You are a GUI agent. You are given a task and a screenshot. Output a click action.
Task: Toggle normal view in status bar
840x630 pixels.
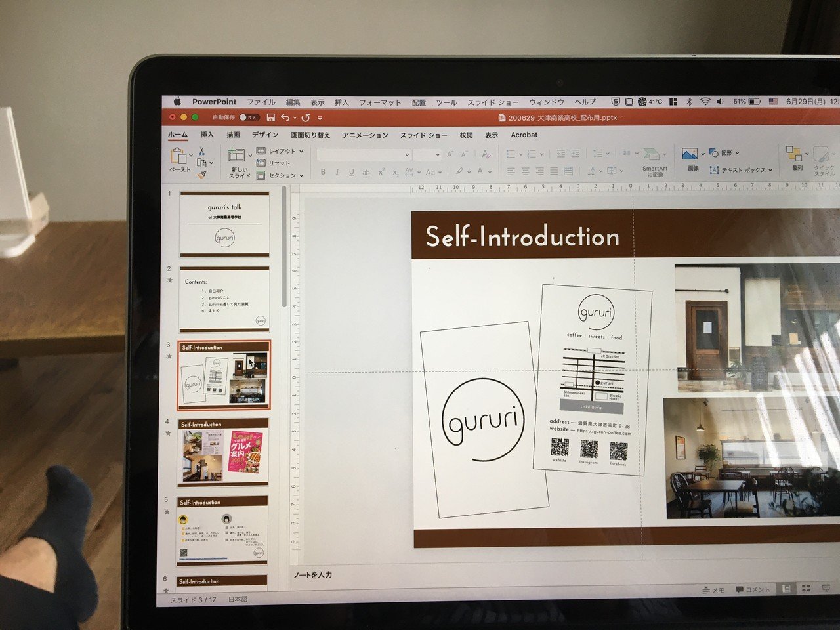coord(786,589)
